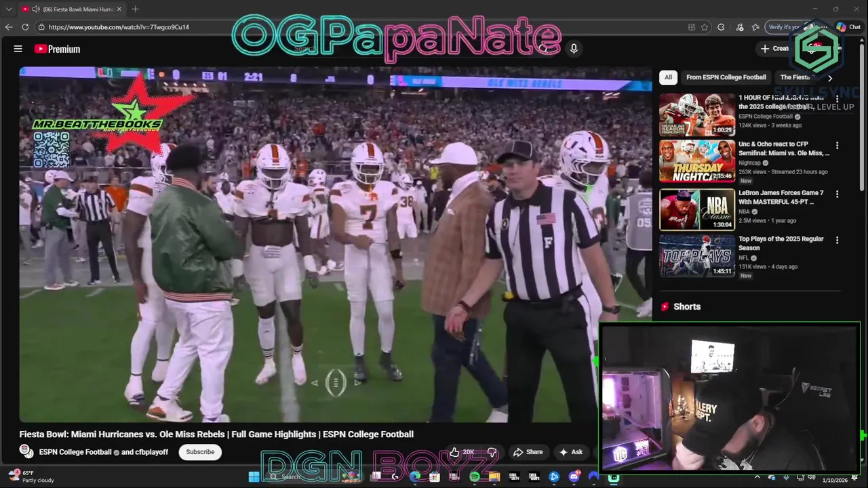Screen dimensions: 868x488
Task: Click Unc & Ocho react to CFP title
Action: (783, 148)
